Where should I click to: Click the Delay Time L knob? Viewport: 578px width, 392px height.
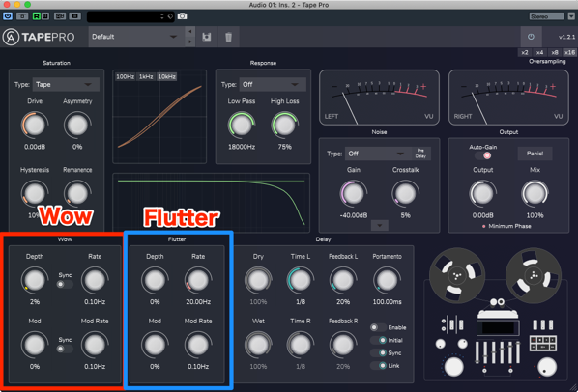tap(301, 280)
